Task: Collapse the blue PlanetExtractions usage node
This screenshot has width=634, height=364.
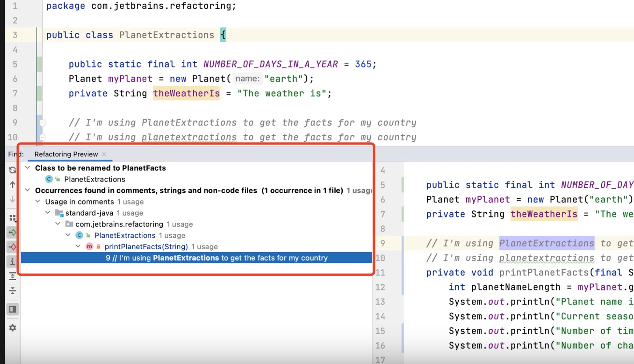Action: coord(68,235)
